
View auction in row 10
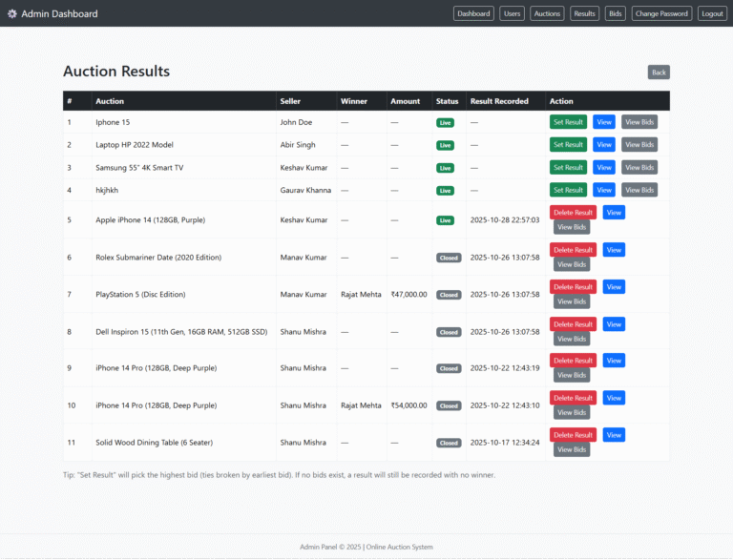coord(614,398)
